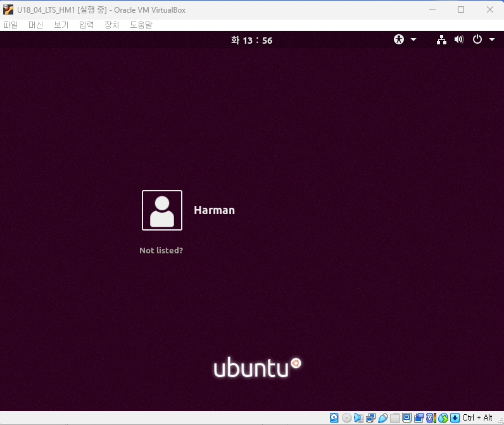Open the 보기 menu

click(x=61, y=25)
